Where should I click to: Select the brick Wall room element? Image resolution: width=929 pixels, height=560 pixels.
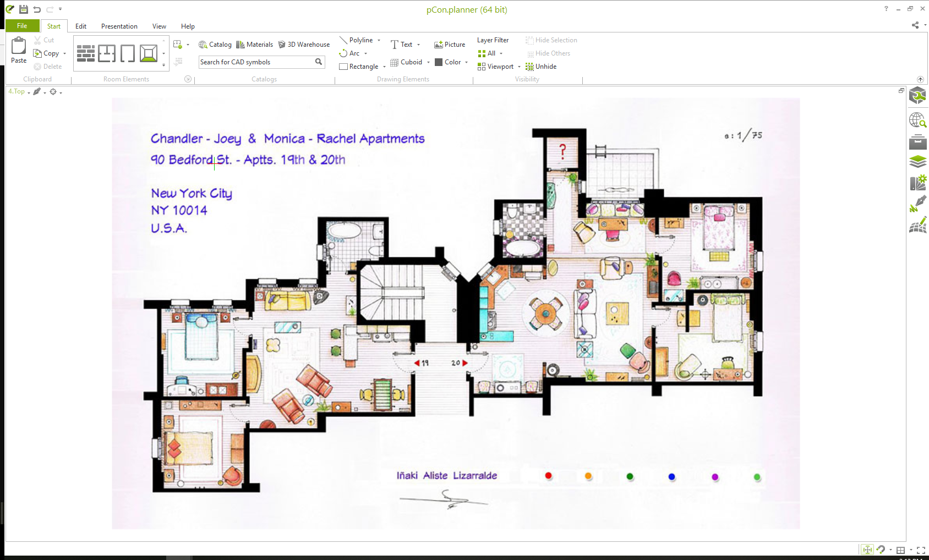pos(85,53)
